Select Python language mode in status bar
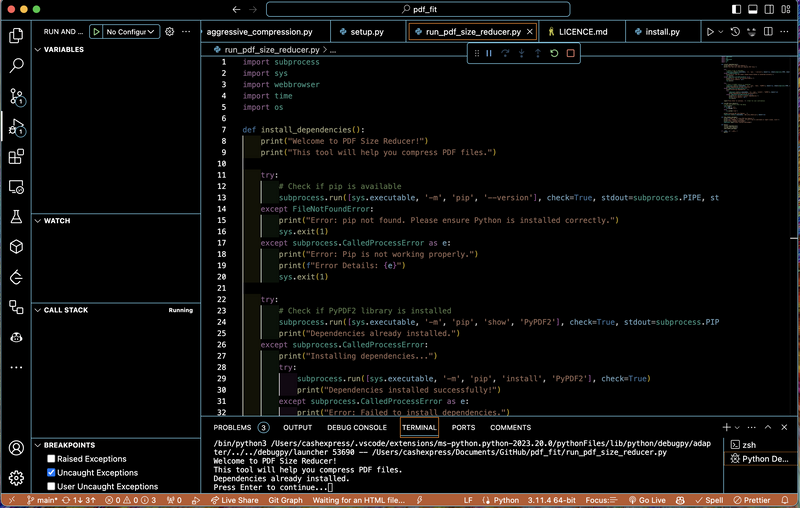 [506, 500]
